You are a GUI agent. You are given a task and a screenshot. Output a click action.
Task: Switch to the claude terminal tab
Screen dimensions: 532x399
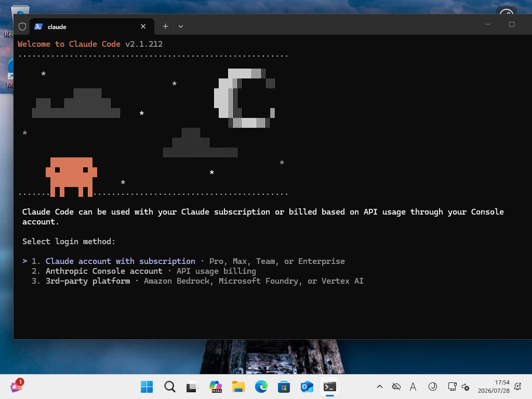[90, 27]
